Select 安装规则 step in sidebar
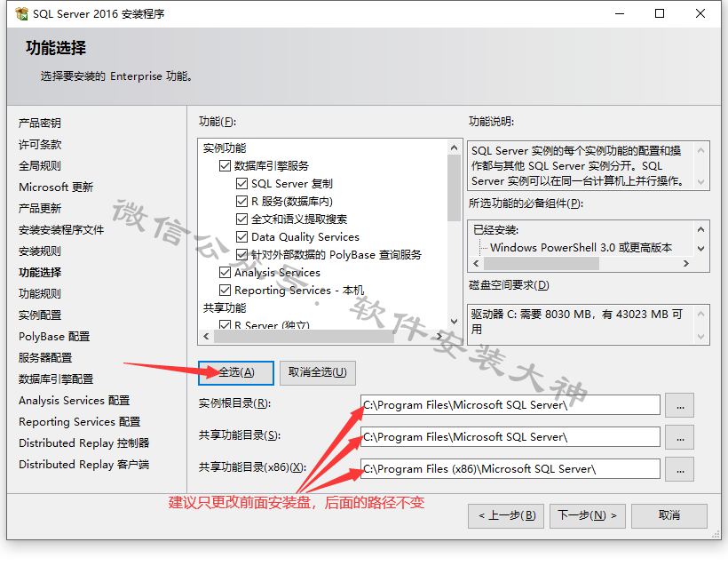Image resolution: width=728 pixels, height=574 pixels. (x=39, y=251)
